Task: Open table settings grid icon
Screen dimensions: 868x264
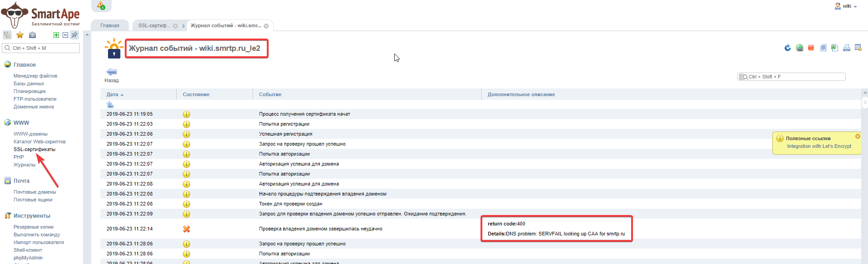Action: click(x=858, y=48)
